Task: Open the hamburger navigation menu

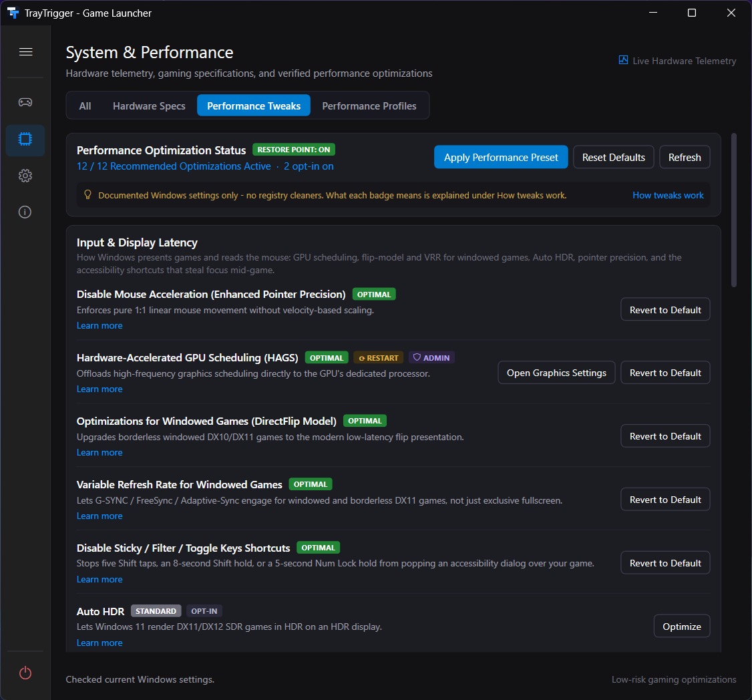Action: 25,52
